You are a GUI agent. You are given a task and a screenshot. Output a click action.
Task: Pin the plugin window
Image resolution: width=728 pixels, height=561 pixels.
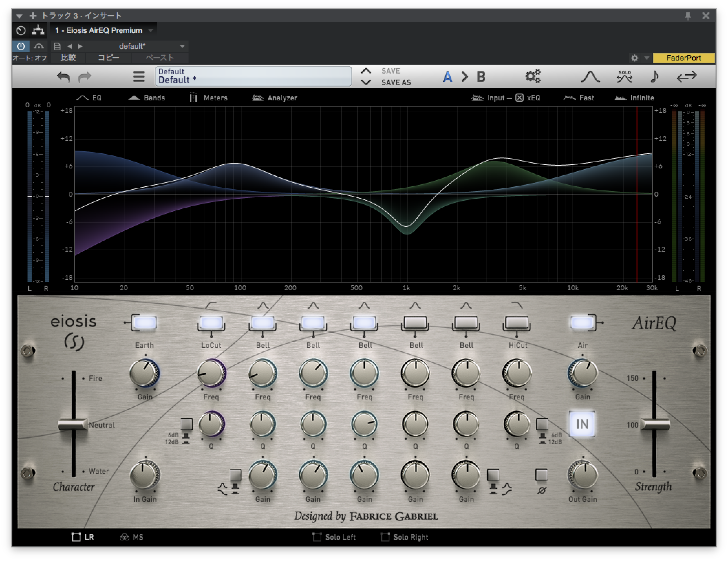688,16
